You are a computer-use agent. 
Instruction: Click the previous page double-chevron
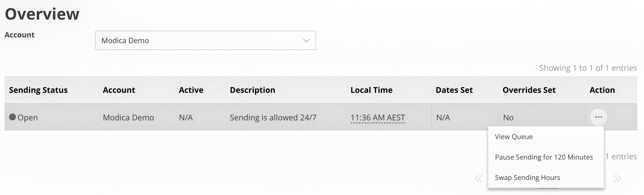click(x=479, y=178)
